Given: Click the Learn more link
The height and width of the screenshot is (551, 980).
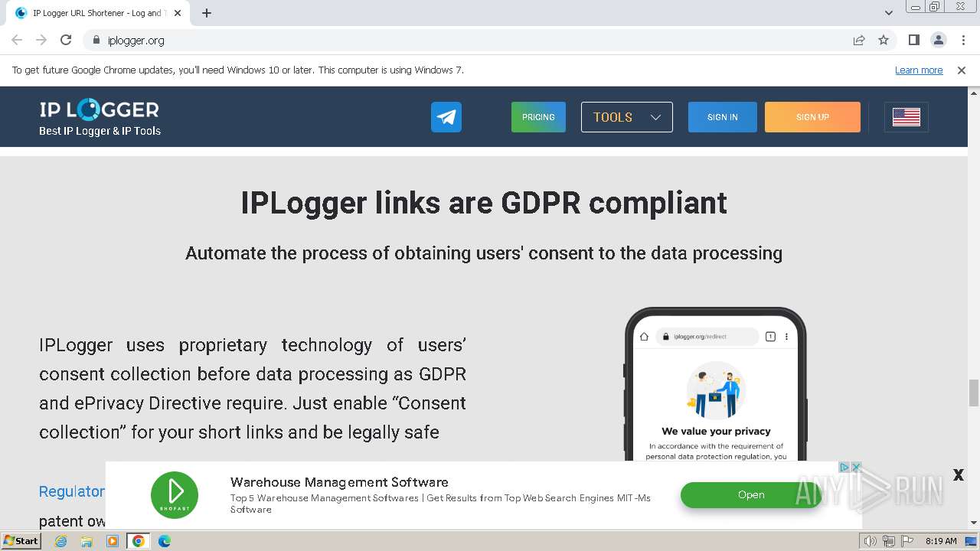Looking at the screenshot, I should coord(919,70).
